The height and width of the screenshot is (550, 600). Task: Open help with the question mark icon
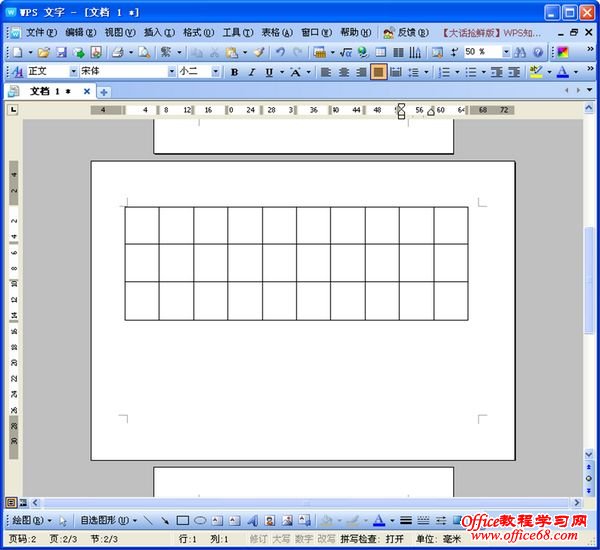click(538, 52)
